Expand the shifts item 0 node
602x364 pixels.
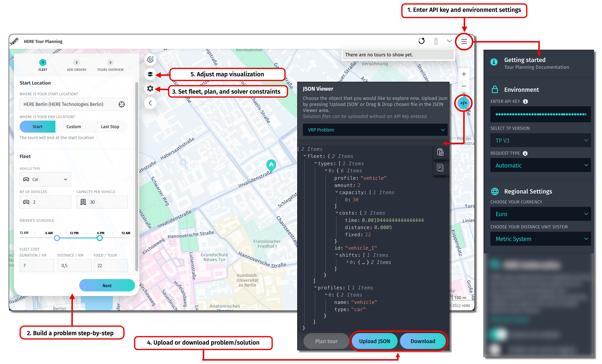pos(347,262)
